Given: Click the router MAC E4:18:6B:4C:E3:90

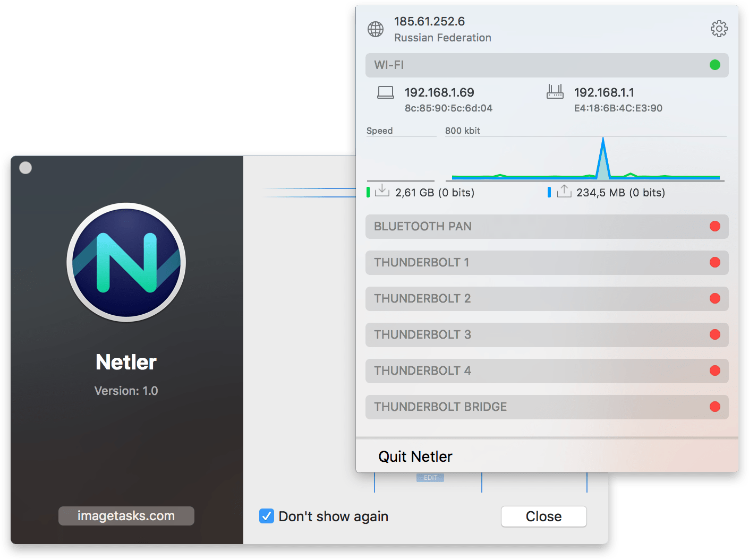Looking at the screenshot, I should pyautogui.click(x=618, y=108).
